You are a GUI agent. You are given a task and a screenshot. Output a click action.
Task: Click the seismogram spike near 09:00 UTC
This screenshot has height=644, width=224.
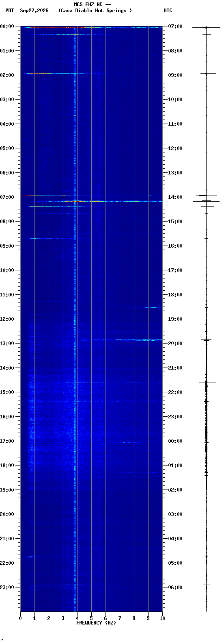[206, 73]
